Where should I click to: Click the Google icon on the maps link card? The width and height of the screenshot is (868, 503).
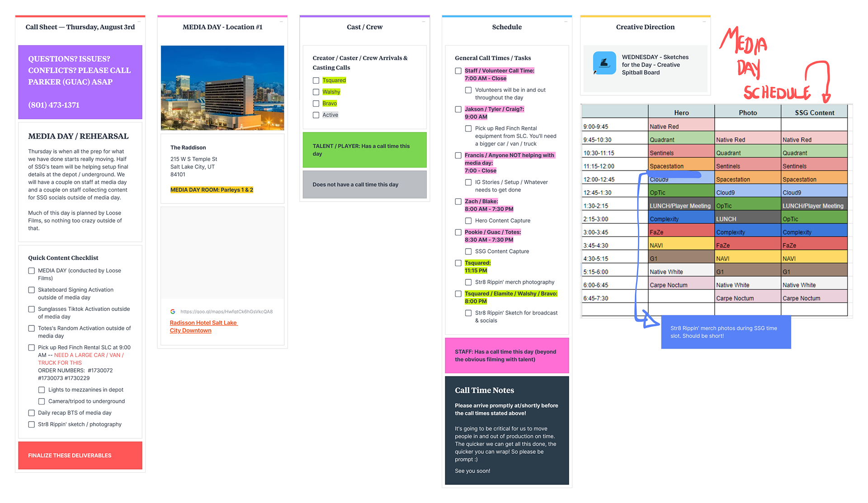tap(173, 311)
